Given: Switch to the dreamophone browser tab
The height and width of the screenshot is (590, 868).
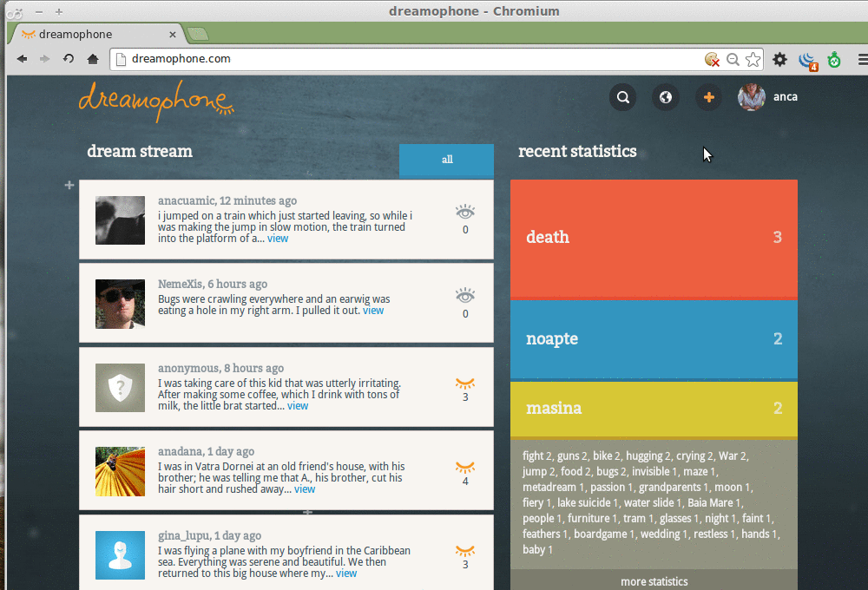Looking at the screenshot, I should coord(97,35).
